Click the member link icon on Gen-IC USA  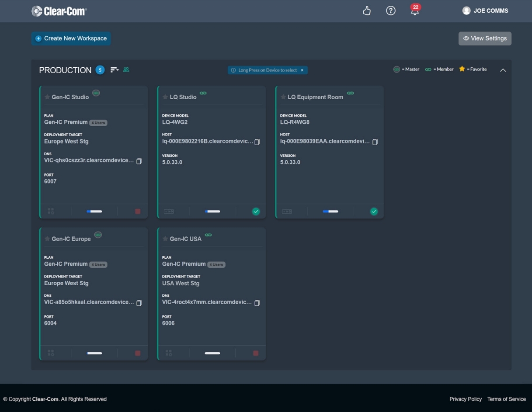209,235
